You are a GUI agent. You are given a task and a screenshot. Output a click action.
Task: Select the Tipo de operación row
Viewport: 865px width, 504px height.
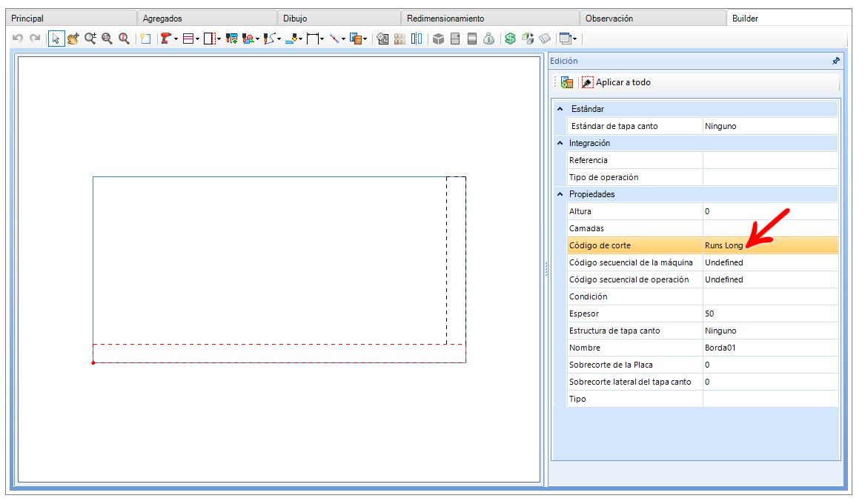703,178
